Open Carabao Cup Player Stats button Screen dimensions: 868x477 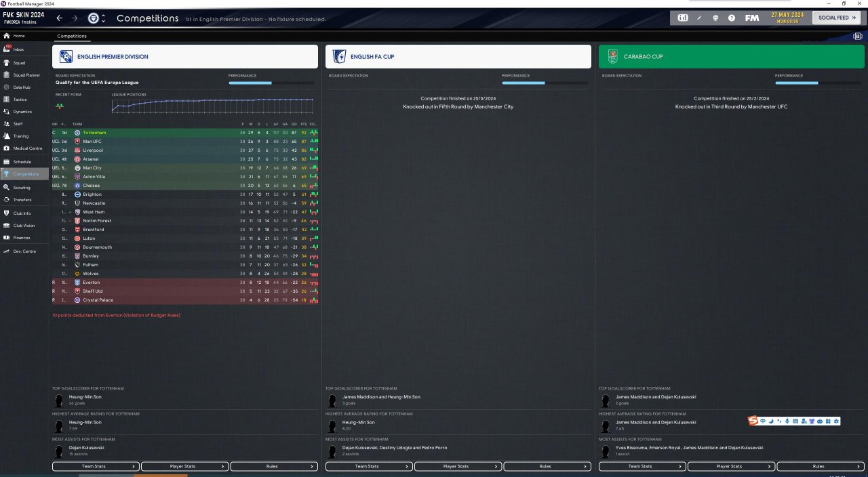[x=731, y=466]
